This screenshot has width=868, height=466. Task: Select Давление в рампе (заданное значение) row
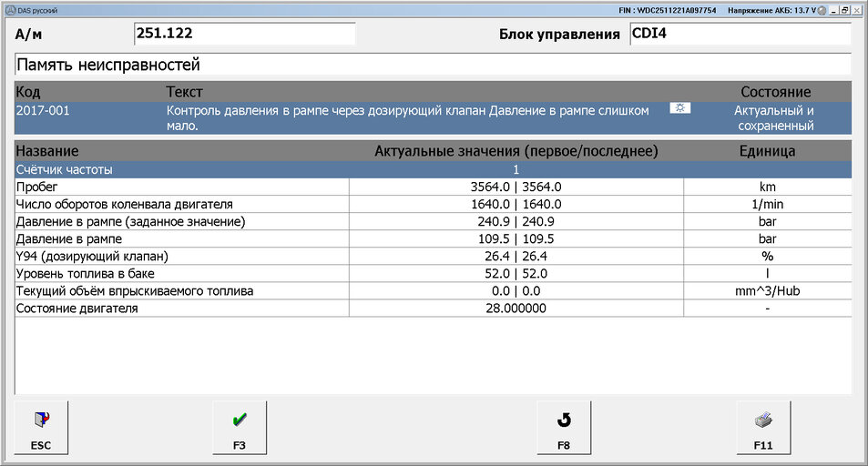[x=433, y=221]
